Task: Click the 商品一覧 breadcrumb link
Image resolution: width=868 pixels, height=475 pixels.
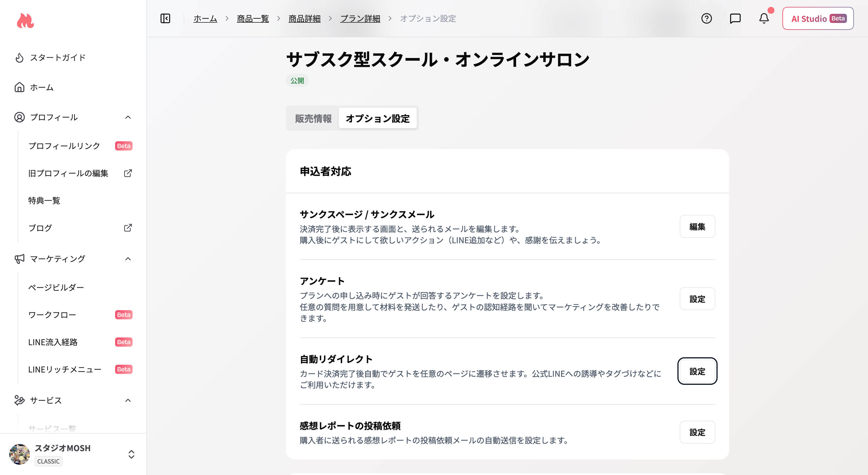Action: [253, 19]
